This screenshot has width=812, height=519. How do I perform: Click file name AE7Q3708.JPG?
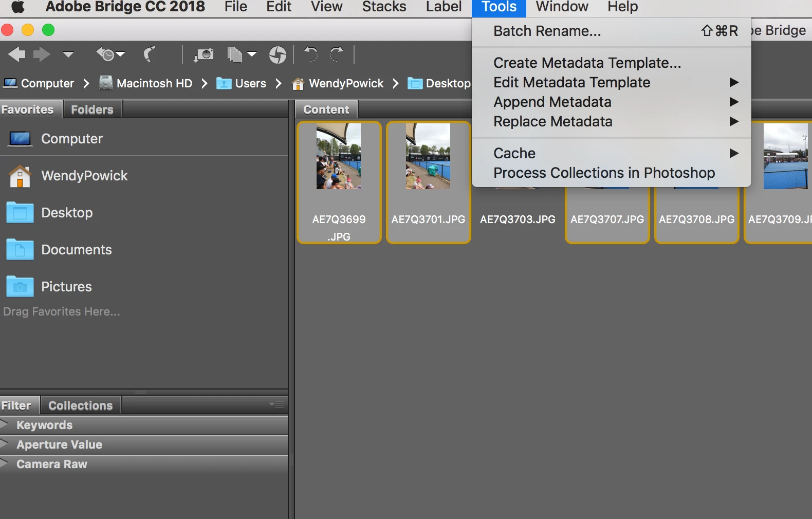(x=696, y=219)
